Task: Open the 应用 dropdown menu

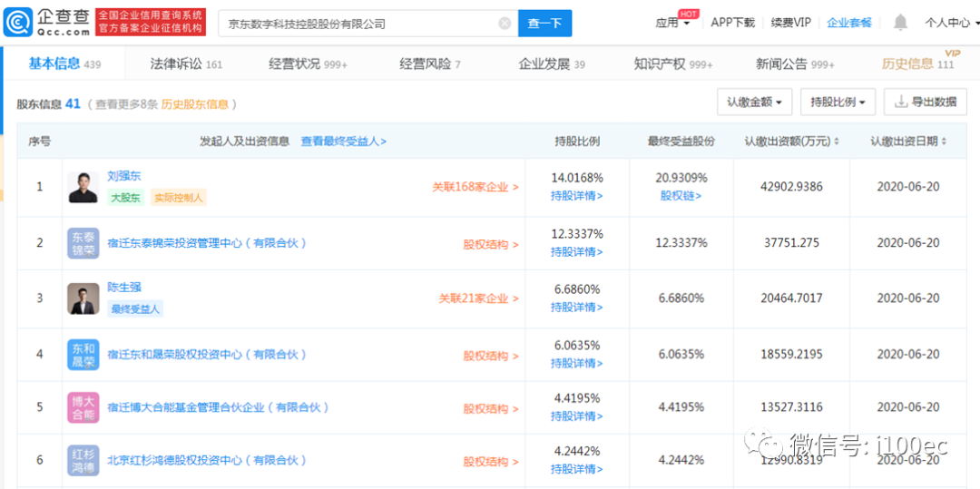Action: point(672,23)
